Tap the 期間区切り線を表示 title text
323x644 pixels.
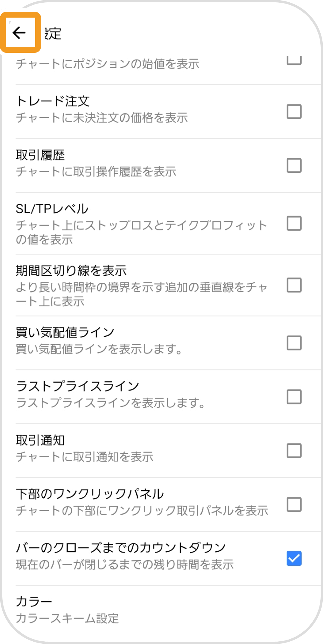tap(71, 270)
